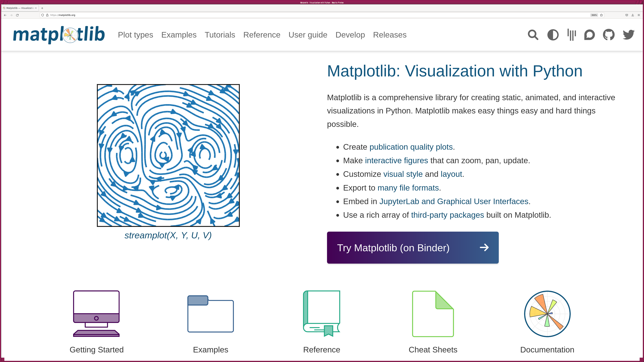Open the third-party packages link
The height and width of the screenshot is (362, 644).
tap(447, 215)
